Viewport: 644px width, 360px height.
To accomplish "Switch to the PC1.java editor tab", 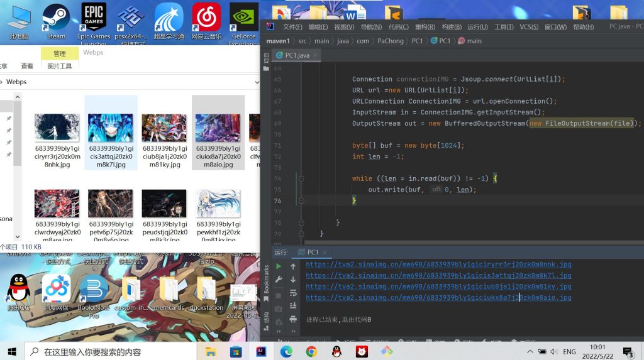I will coord(297,55).
